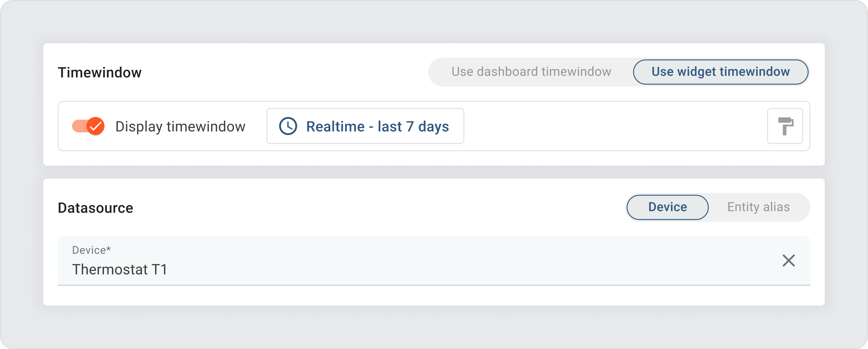Viewport: 868px width, 349px height.
Task: Expand the timewindow configuration panel
Action: pyautogui.click(x=365, y=126)
